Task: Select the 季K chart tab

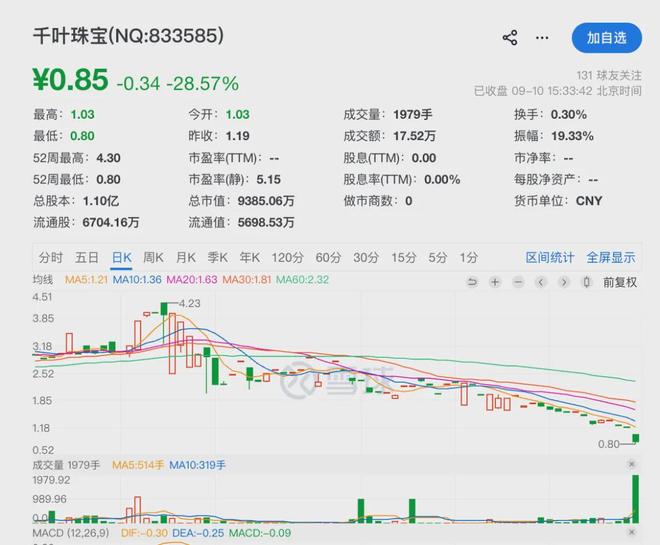Action: click(x=218, y=257)
